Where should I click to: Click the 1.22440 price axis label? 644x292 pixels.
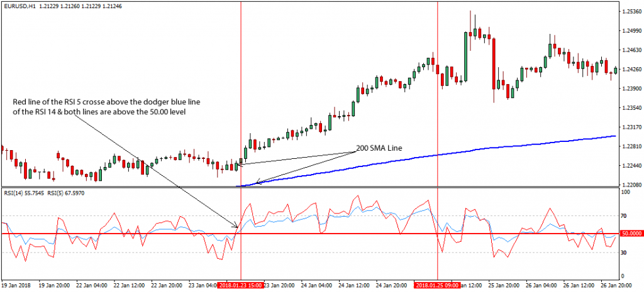point(631,166)
